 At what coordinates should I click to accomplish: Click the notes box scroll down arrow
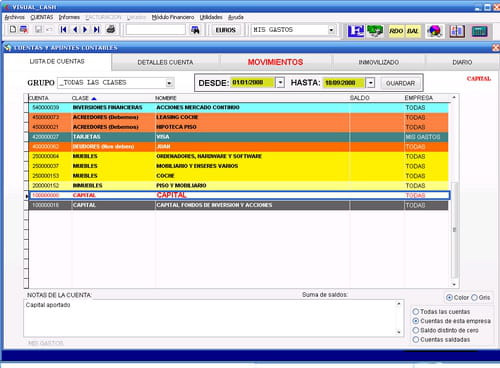(399, 332)
